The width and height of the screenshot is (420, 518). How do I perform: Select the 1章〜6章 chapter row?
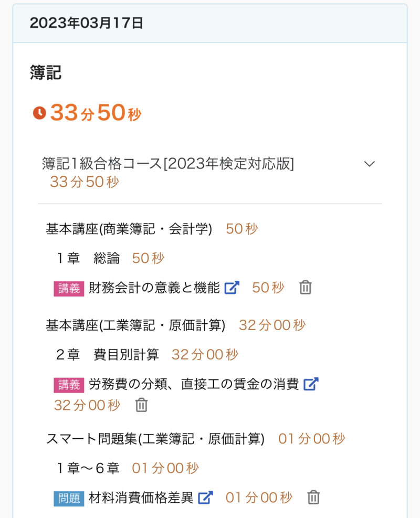tap(88, 468)
